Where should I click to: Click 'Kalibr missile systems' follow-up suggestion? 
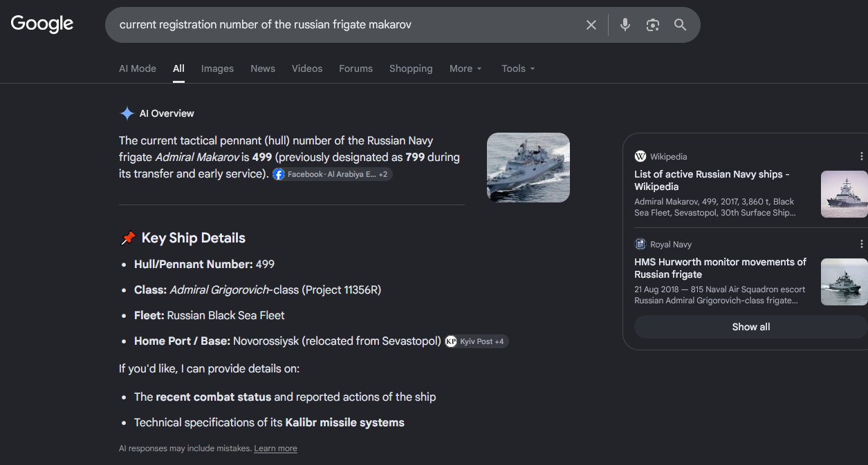point(344,422)
